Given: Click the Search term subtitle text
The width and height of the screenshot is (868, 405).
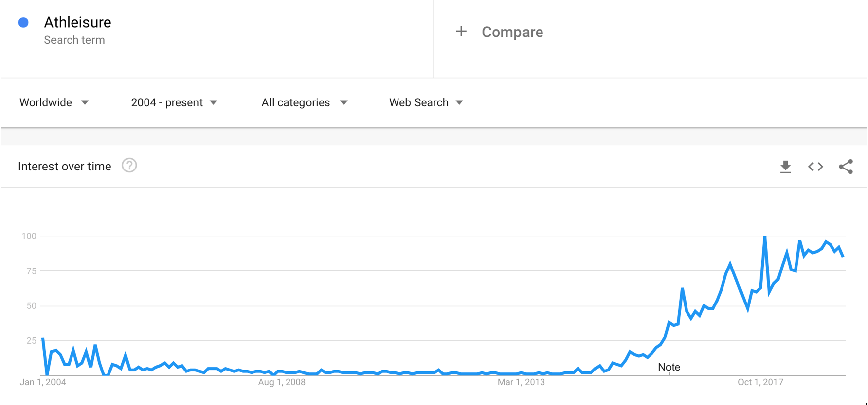Looking at the screenshot, I should (x=74, y=40).
